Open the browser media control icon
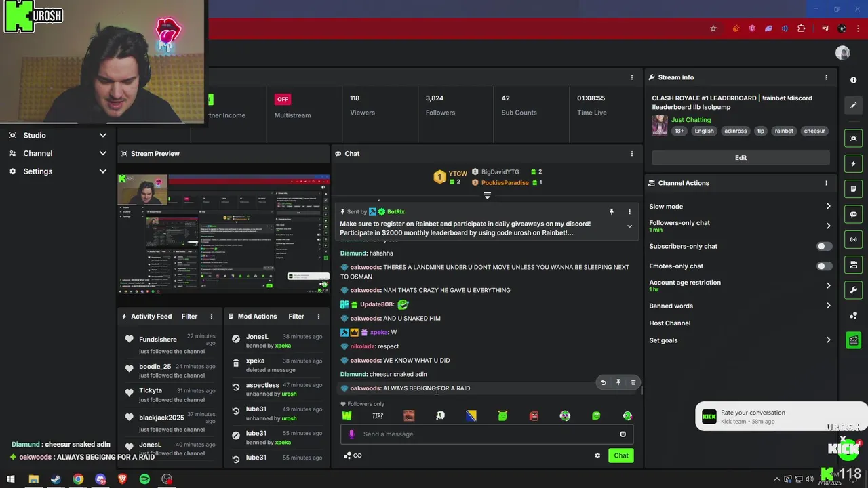868x488 pixels. click(x=825, y=28)
